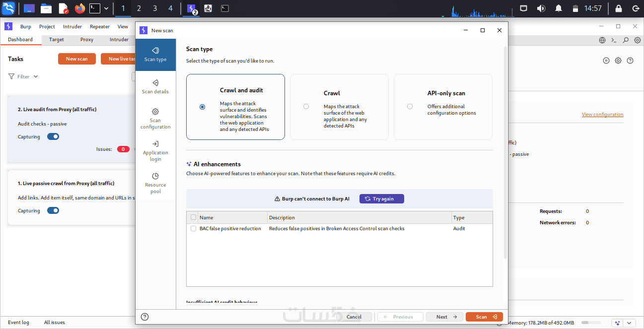Open the file manager panel icon

pos(46,8)
